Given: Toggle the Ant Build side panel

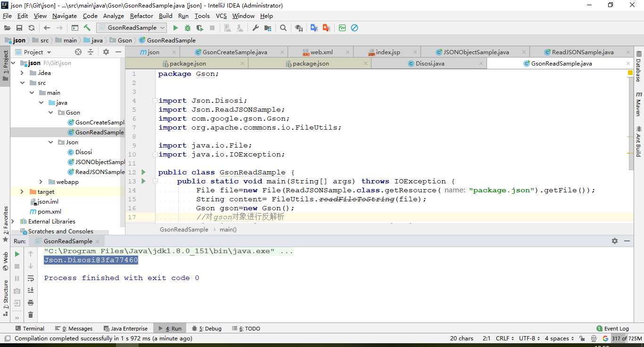Looking at the screenshot, I should point(639,141).
